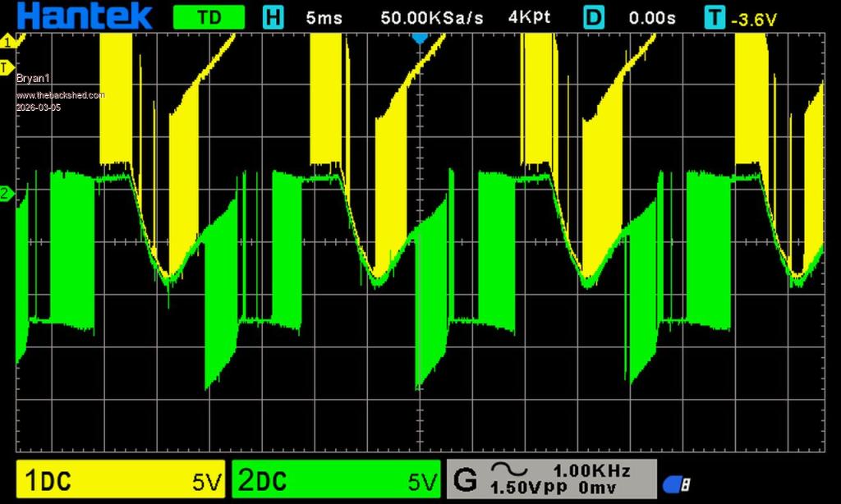The image size is (841, 504).
Task: Click the 50.00KSa/s sample rate readout
Action: click(432, 17)
